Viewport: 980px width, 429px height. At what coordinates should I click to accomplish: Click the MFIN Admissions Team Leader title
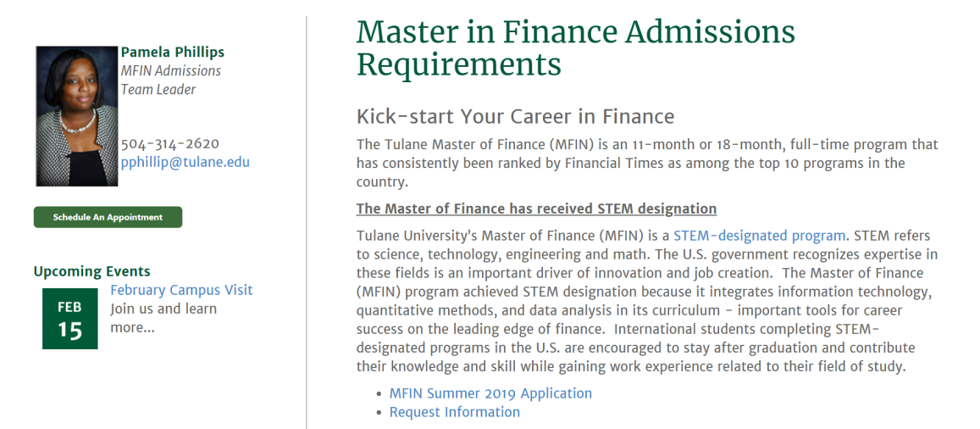click(x=170, y=80)
